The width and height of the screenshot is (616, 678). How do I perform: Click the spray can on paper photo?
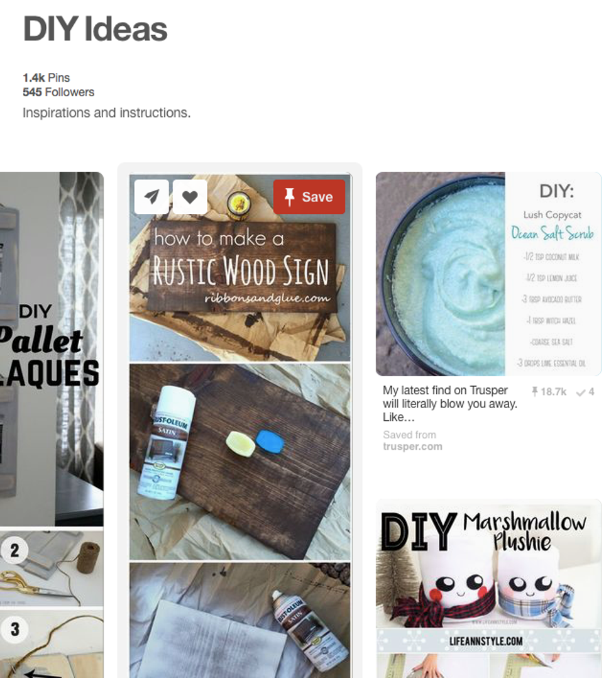240,621
